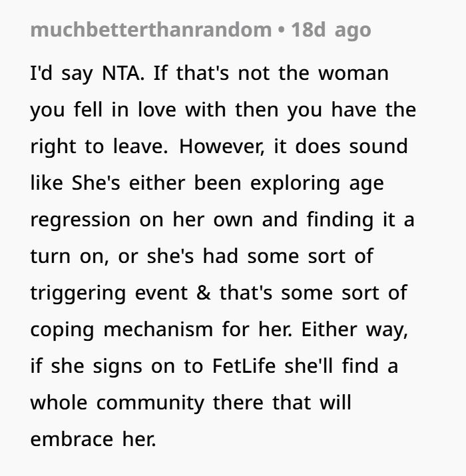Click the word signs in the comment
The height and width of the screenshot is (476, 466).
click(x=117, y=367)
